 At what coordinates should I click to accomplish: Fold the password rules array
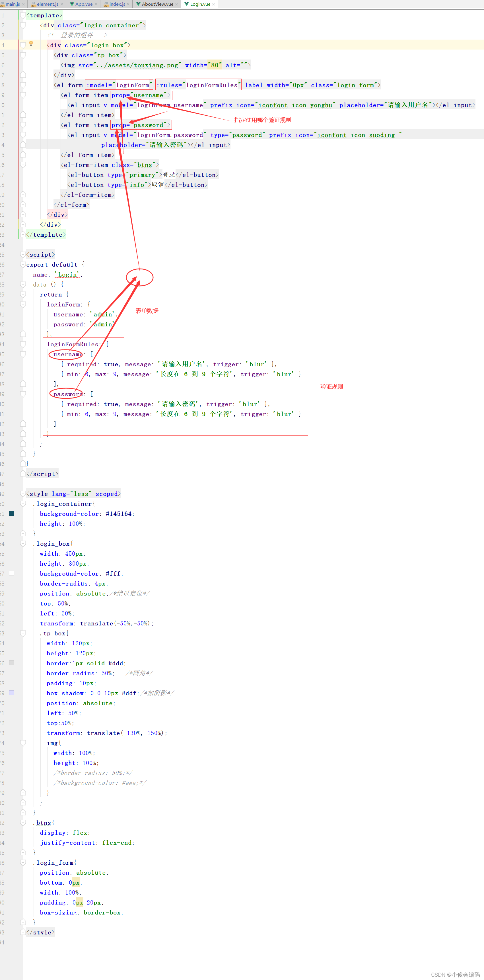[23, 394]
